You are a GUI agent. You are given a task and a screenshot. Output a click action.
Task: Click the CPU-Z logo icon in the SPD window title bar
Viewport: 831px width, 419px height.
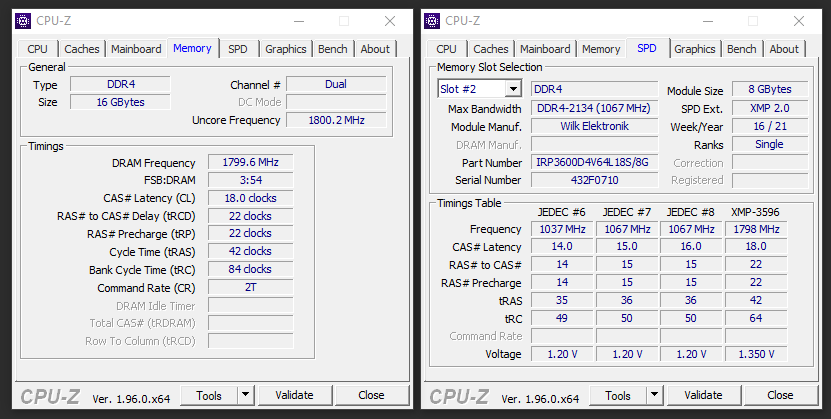[x=432, y=20]
